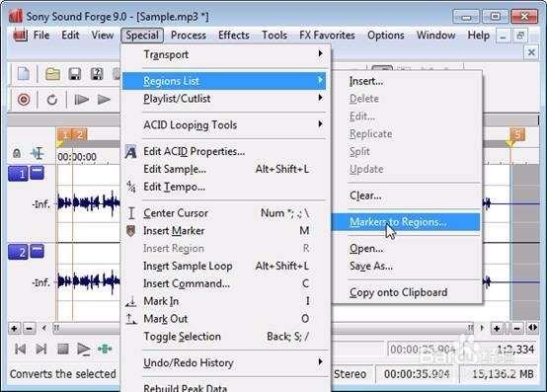Select Open in Regions List submenu

pos(407,248)
